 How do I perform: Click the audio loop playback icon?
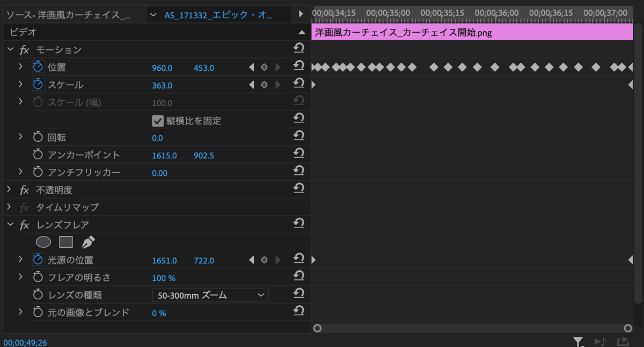click(600, 341)
